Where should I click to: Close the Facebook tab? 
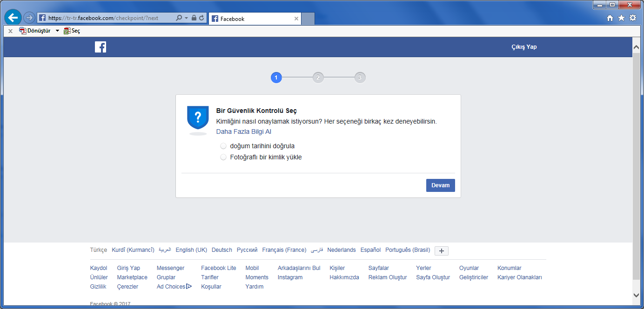tap(296, 19)
